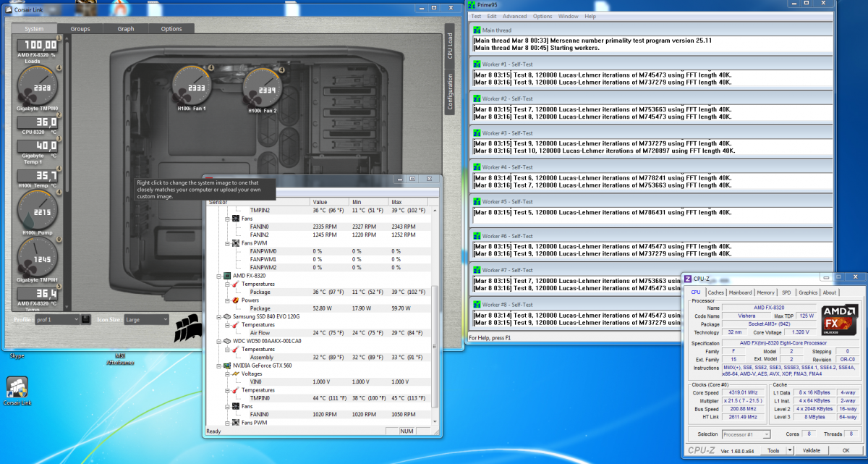Click the Worker #5 Self-Test window icon

pyautogui.click(x=477, y=202)
